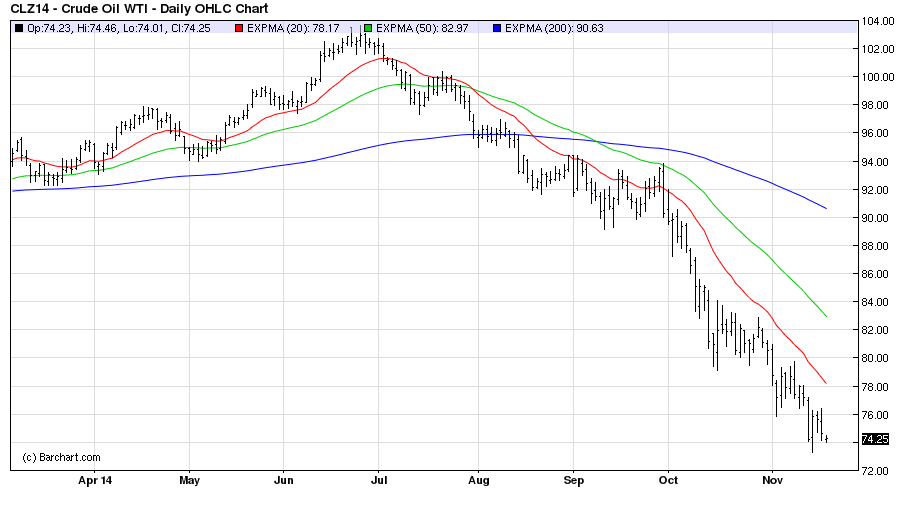Click the red EXPMA (20) legend swatch
This screenshot has height=511, width=900.
coord(239,28)
